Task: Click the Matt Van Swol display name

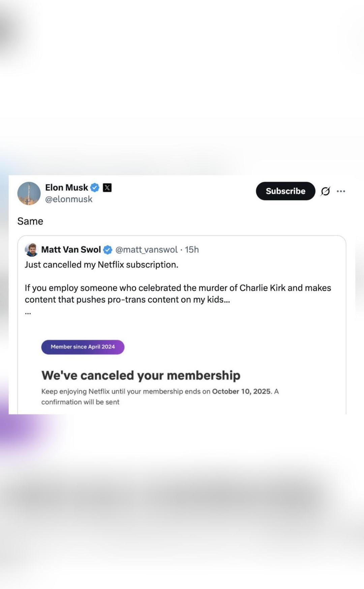Action: coord(71,250)
